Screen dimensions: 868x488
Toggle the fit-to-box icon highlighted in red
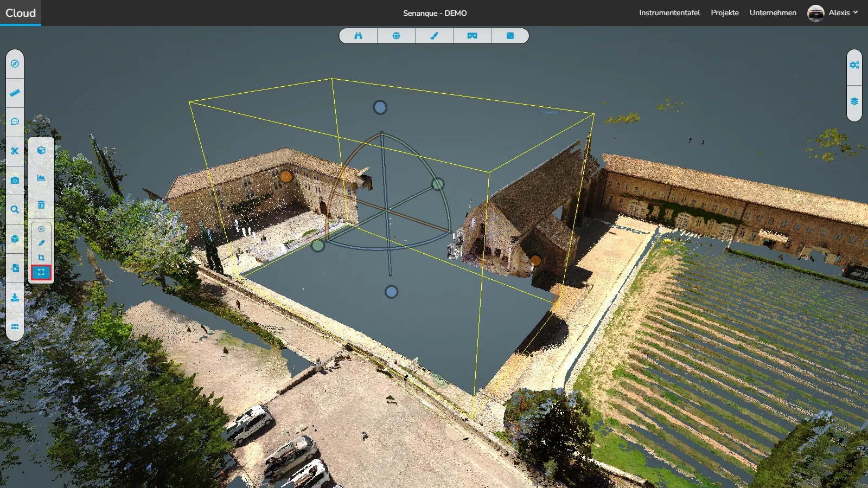pos(41,272)
